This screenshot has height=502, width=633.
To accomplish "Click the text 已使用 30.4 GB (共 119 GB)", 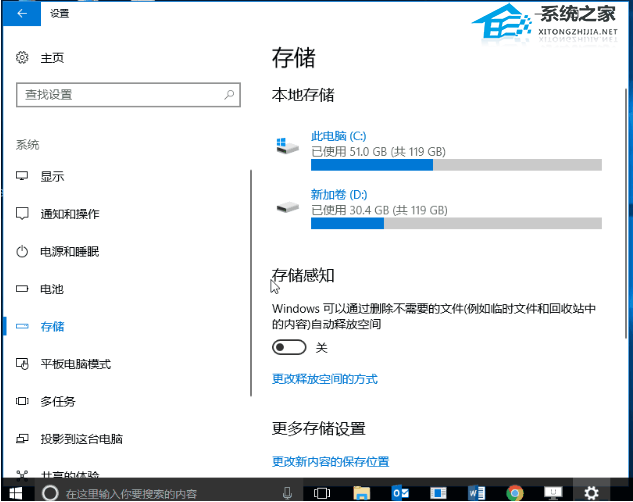I will (379, 210).
